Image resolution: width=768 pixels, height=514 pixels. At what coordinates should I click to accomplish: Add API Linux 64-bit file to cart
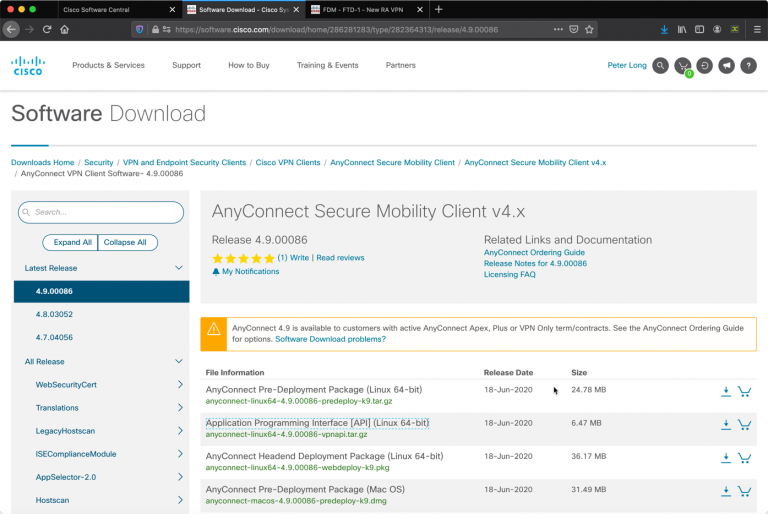[x=744, y=424]
